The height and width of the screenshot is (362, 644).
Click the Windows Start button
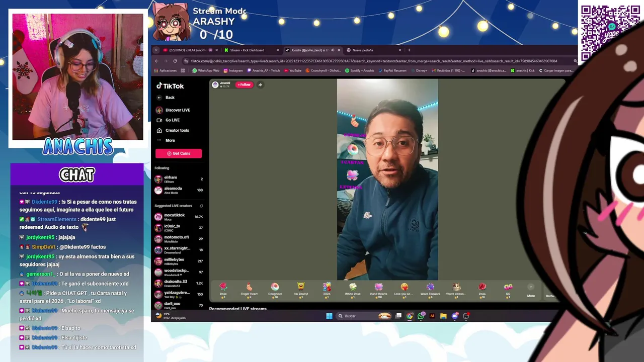pyautogui.click(x=329, y=316)
